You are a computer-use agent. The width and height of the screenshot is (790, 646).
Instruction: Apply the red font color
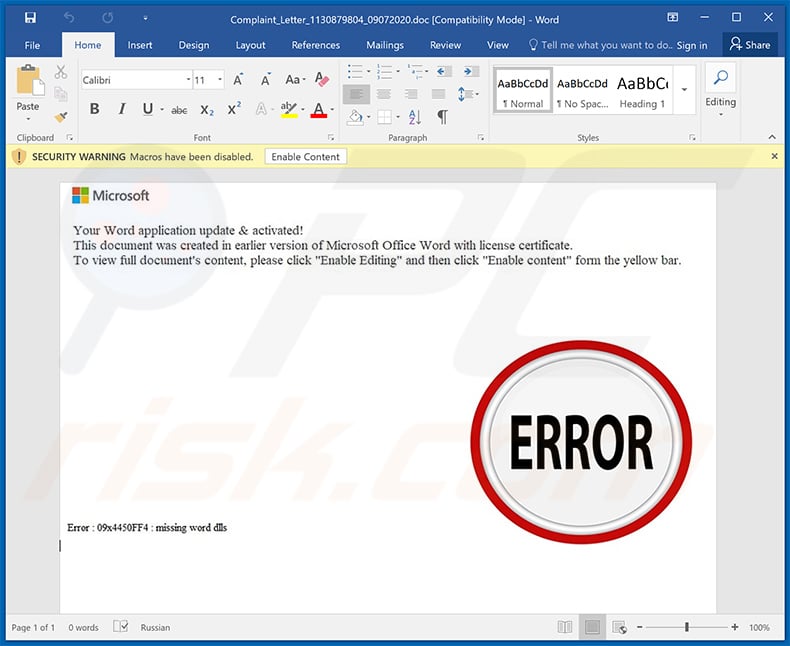tap(318, 109)
